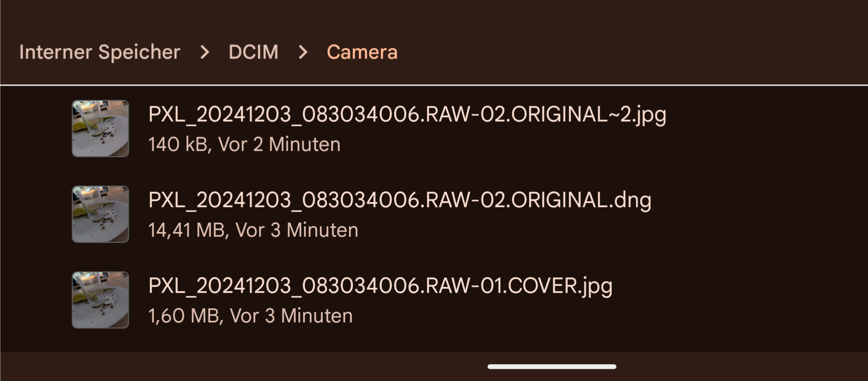The image size is (868, 381).
Task: Tap the gesture navigation handle bar
Action: tap(551, 366)
